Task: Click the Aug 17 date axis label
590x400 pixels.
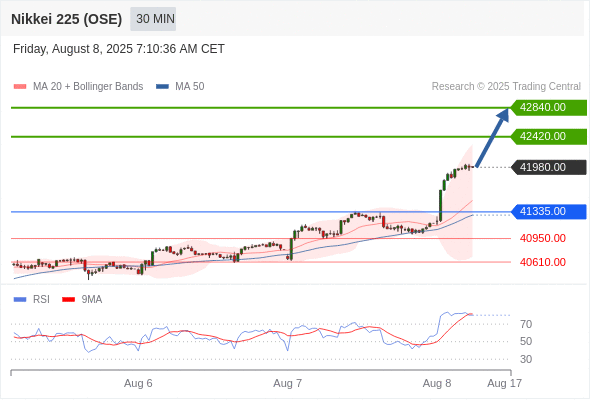Action: pyautogui.click(x=505, y=383)
